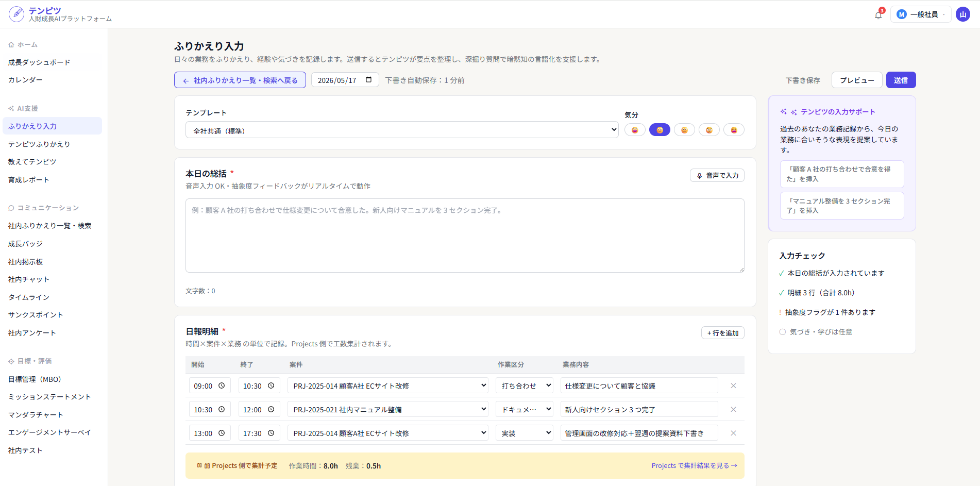Click the 2026/05/17 date field
The image size is (980, 486).
tap(345, 80)
